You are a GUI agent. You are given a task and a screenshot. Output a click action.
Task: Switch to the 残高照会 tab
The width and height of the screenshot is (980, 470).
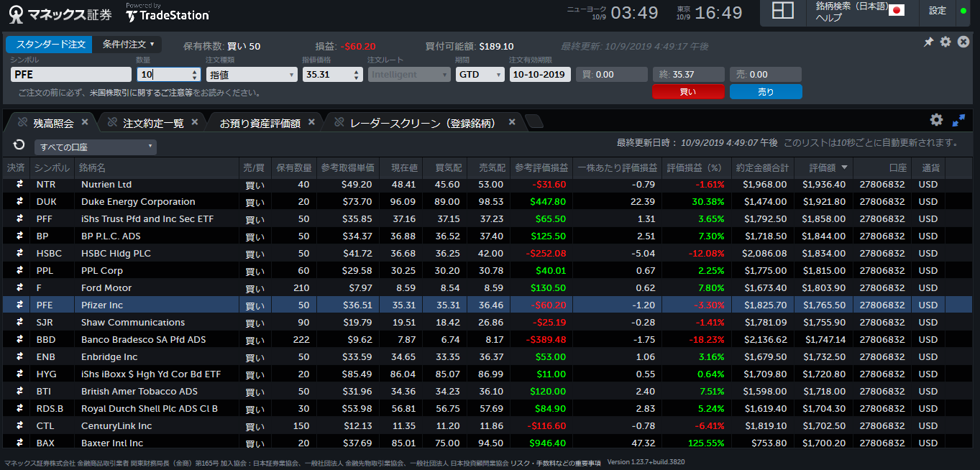coord(53,123)
